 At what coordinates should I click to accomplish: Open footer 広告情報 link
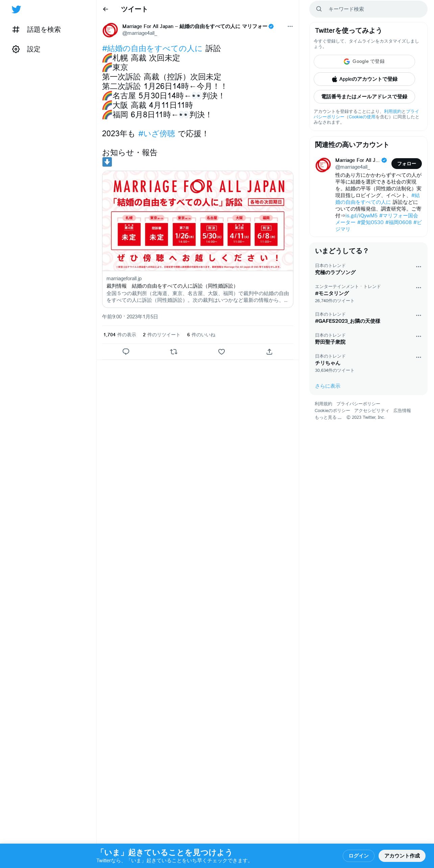point(402,411)
